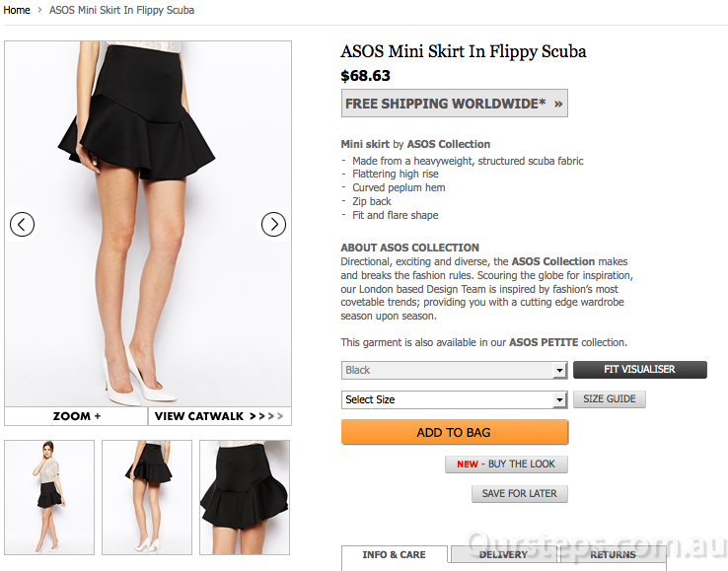Click Add to Bag button
The height and width of the screenshot is (571, 728).
tap(454, 432)
